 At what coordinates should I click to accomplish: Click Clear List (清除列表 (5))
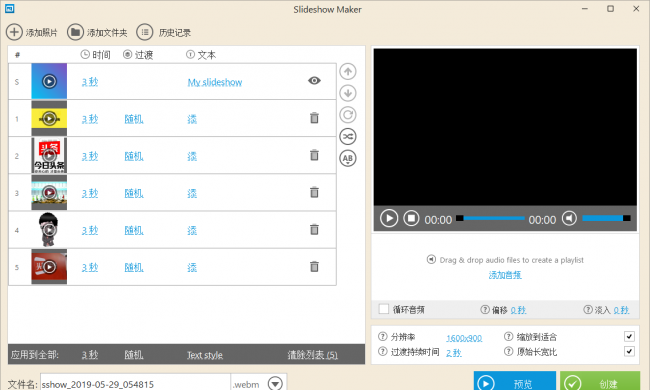[313, 355]
